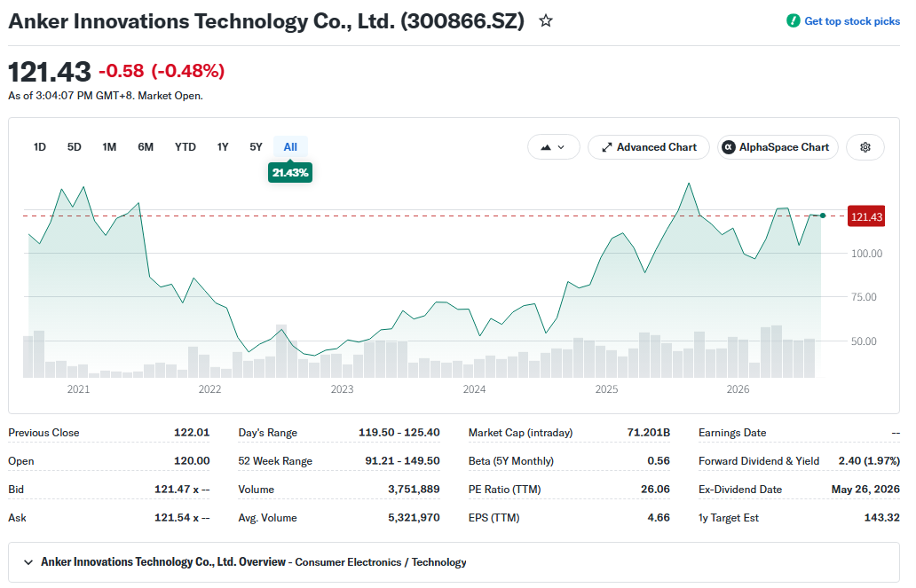The image size is (916, 588).
Task: Click the 52 Week Range 91.21 - 149.50
Action: coord(402,460)
